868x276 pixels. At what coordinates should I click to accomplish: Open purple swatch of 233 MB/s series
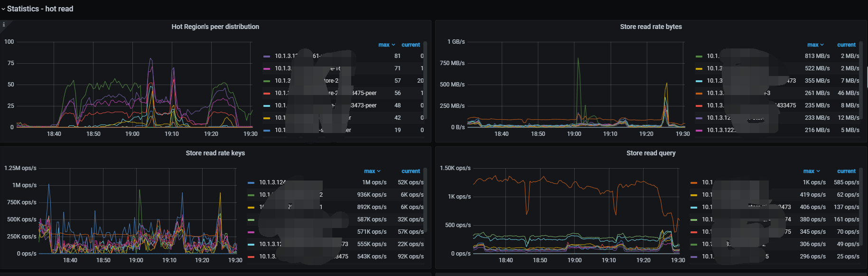699,118
